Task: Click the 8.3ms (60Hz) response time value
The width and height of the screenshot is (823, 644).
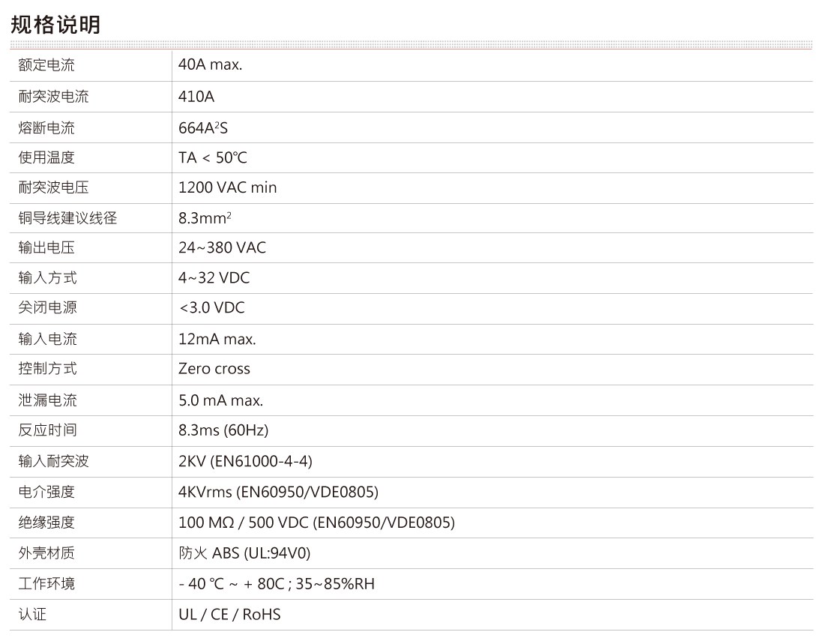Action: [223, 430]
